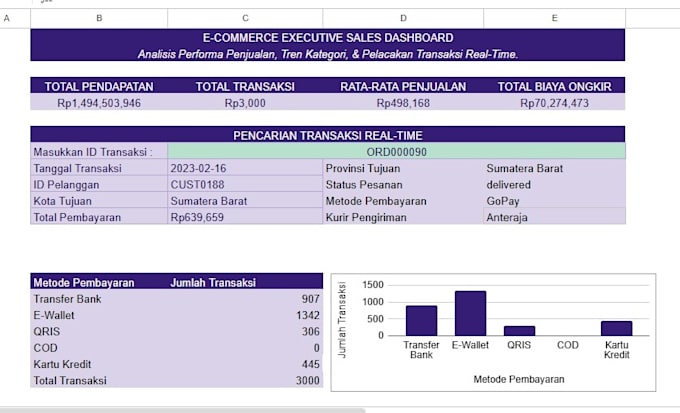
Task: Select the value Rp70,274,473
Action: [554, 103]
